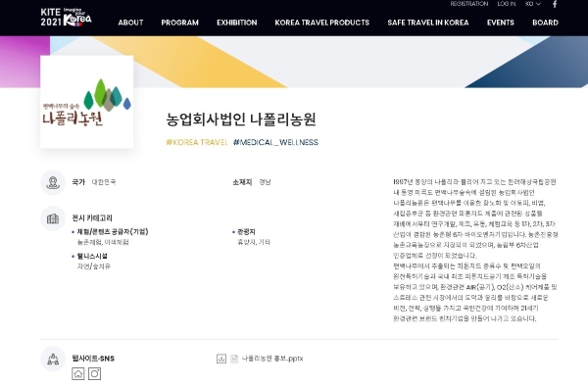Click the exhibition booth icon next to 전시 카테고리
The height and width of the screenshot is (385, 588).
click(53, 218)
